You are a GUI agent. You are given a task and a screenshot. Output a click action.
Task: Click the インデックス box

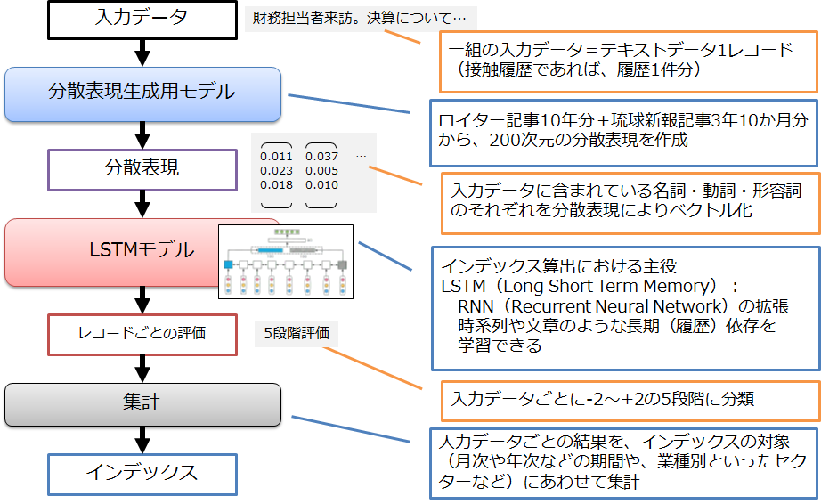click(142, 474)
